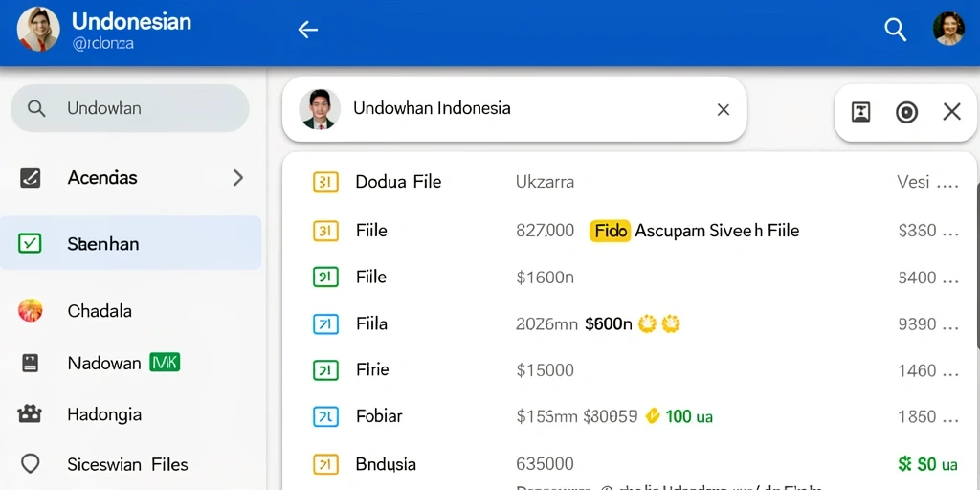This screenshot has width=980, height=490.
Task: Click the Acendas edit-box icon
Action: (30, 178)
